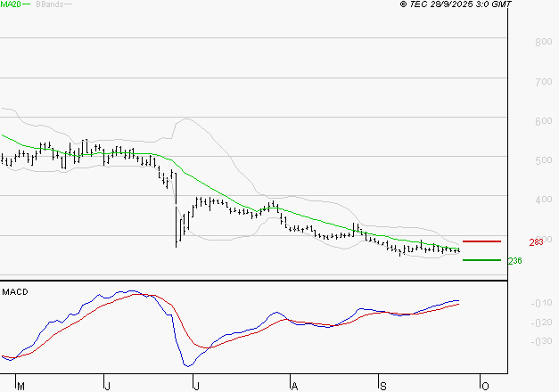Click the TEC copyright timestamp text
Screen dimensions: 559x392
[455, 4]
